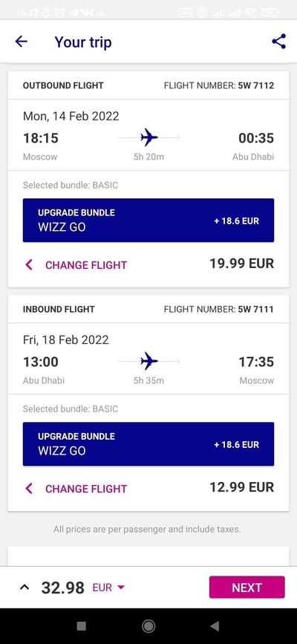This screenshot has height=644, width=297.
Task: Tap inbound Change Flight chevron icon
Action: [29, 488]
